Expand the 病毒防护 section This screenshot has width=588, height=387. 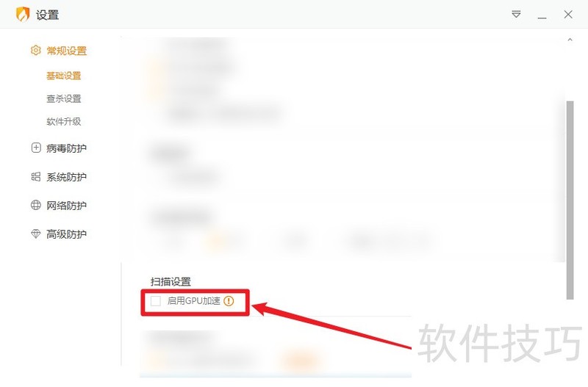66,148
